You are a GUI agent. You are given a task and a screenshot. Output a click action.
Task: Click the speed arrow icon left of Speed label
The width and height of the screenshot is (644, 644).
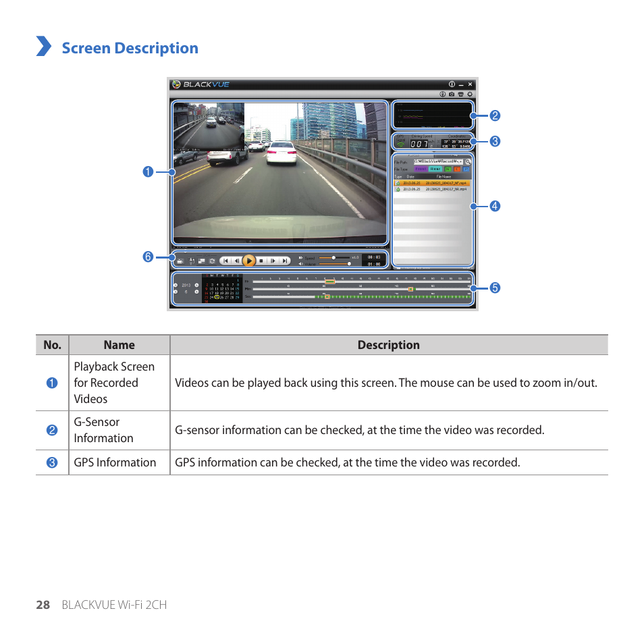pos(300,258)
